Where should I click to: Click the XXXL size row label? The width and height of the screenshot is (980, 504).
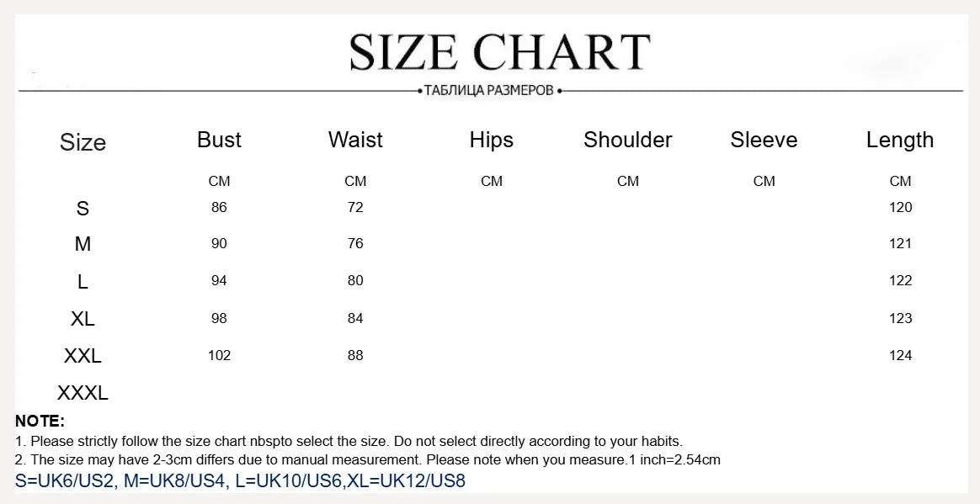[83, 393]
